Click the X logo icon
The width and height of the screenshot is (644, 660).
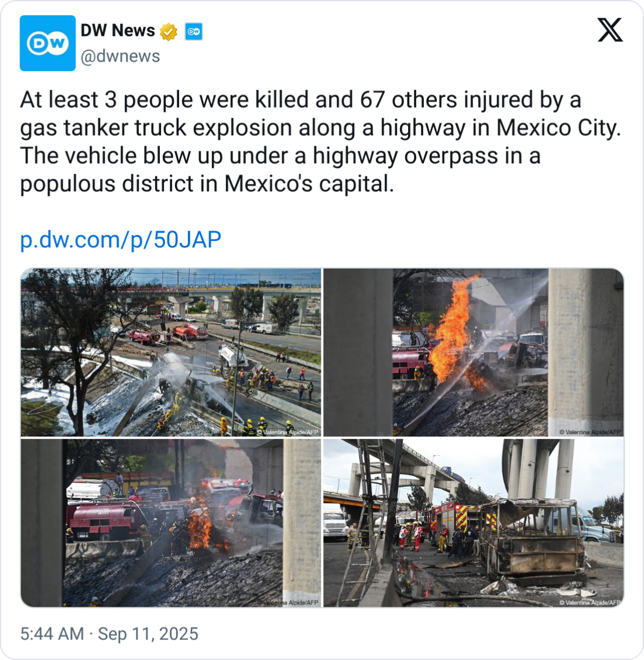point(610,30)
